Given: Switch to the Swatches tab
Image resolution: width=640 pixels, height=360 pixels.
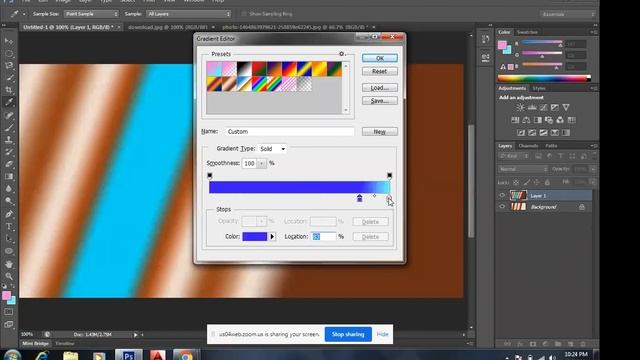Looking at the screenshot, I should 527,32.
